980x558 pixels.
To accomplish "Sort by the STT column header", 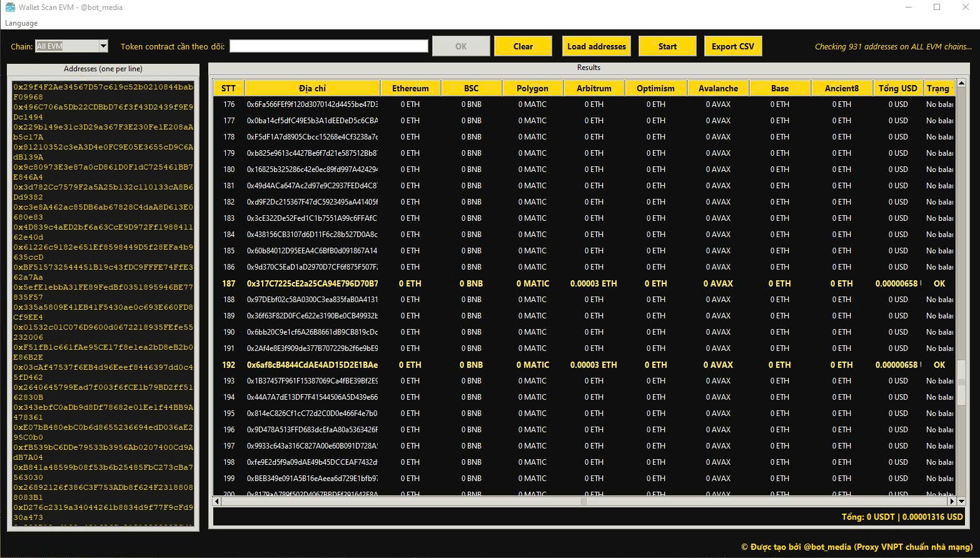I will pos(228,88).
